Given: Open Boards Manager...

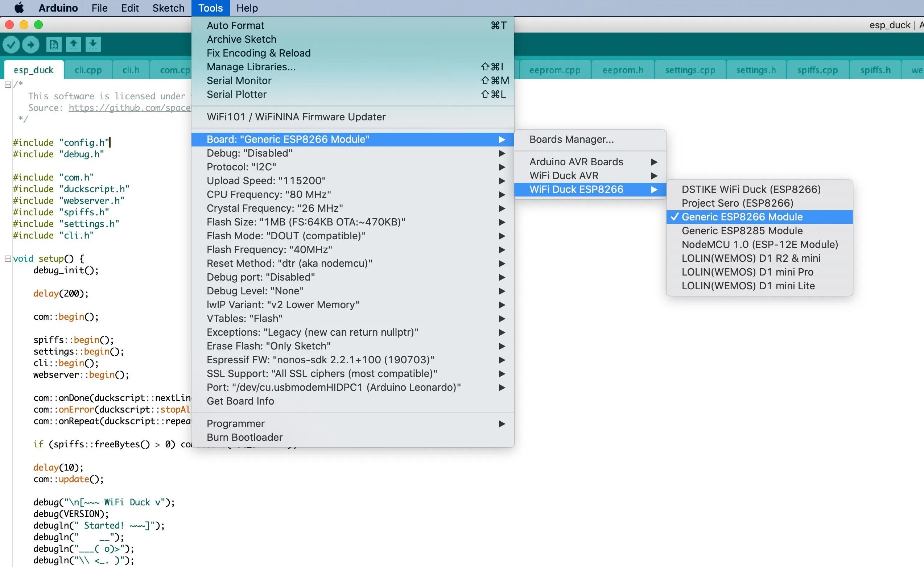Looking at the screenshot, I should click(590, 140).
